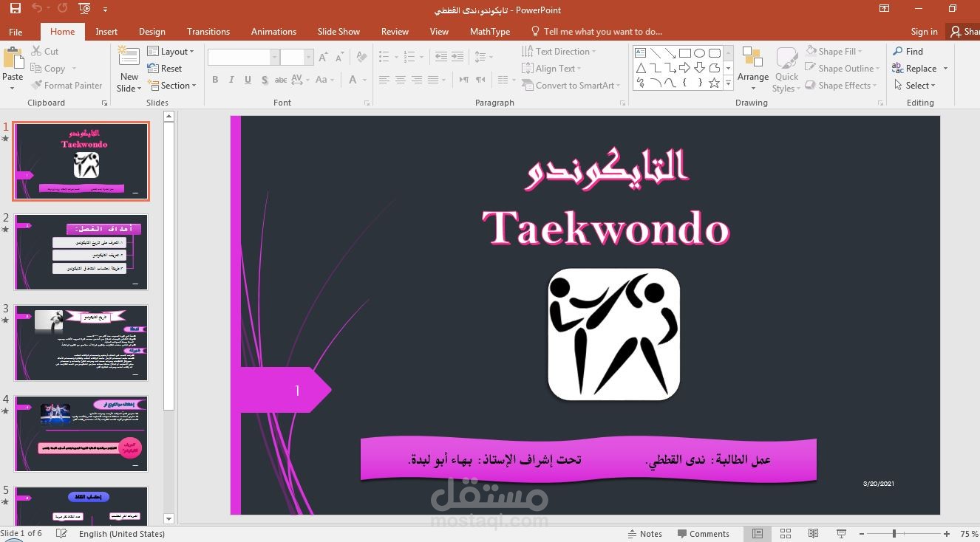Image resolution: width=980 pixels, height=542 pixels.
Task: Click Start From Beginning slideshow icon in title bar
Action: pos(84,9)
